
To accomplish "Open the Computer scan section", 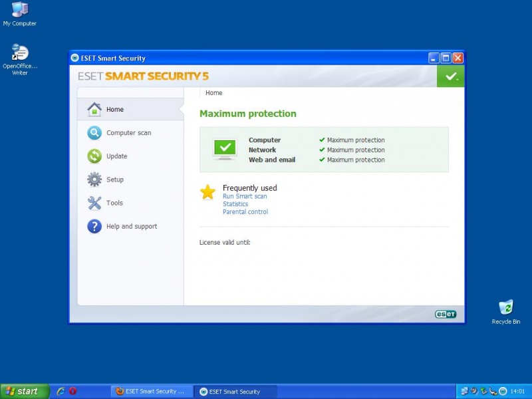I will pyautogui.click(x=128, y=133).
